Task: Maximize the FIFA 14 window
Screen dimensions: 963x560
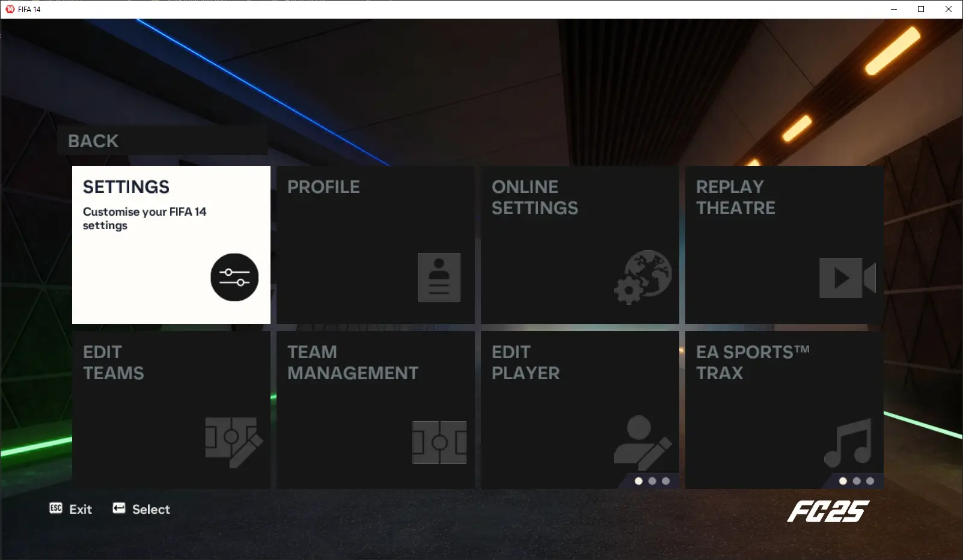Action: [x=921, y=9]
